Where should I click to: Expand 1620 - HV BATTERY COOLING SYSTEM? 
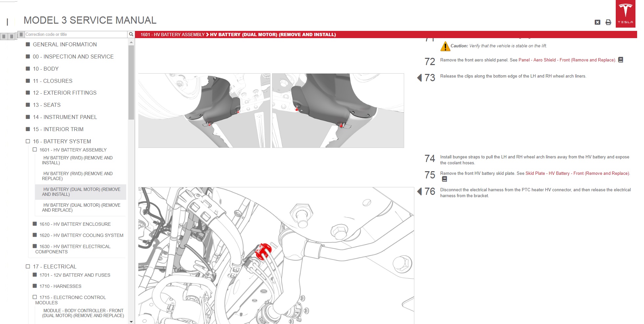(x=34, y=235)
